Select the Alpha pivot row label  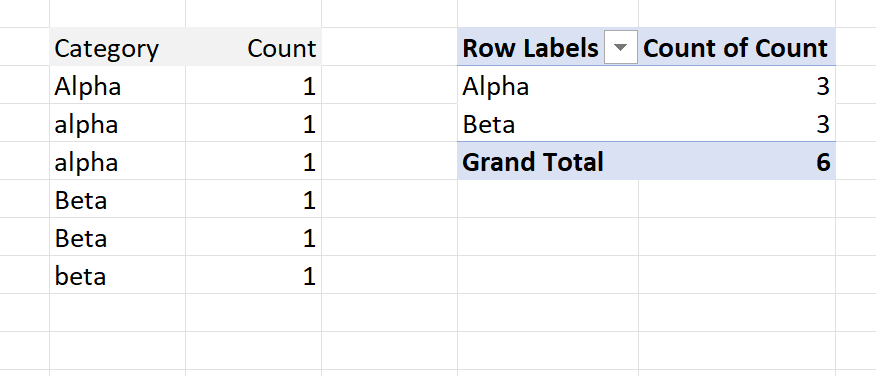[548, 85]
